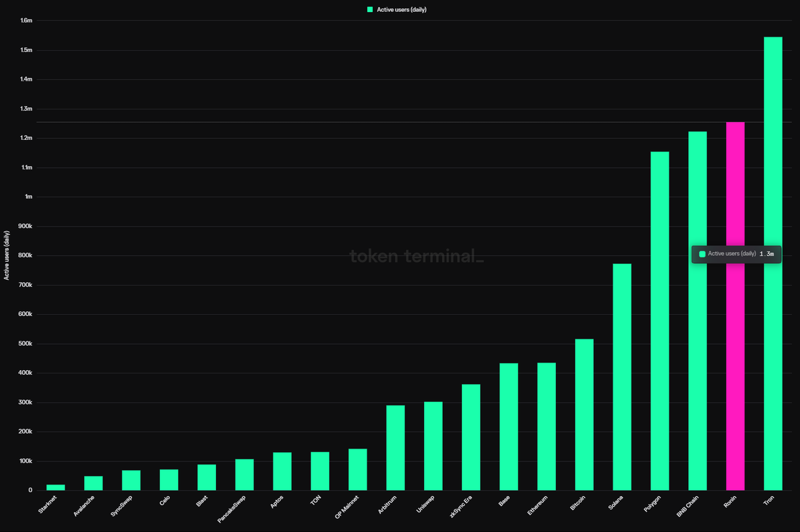Click the Avalanche bar
800x532 pixels.
pos(93,483)
